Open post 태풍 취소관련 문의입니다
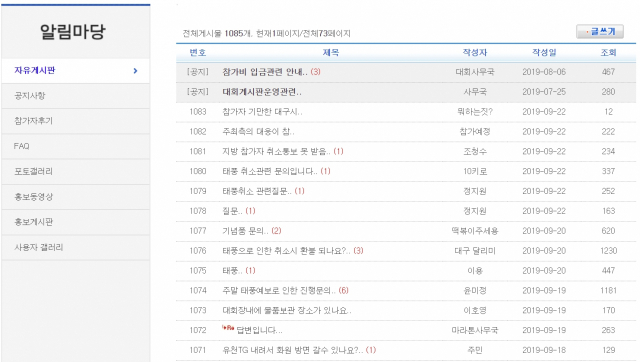The height and width of the screenshot is (362, 640). pyautogui.click(x=270, y=171)
